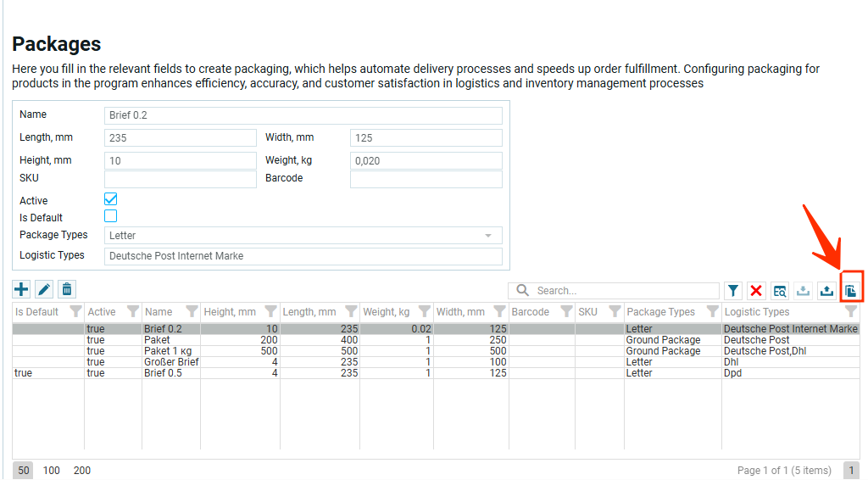Expand the Package Types dropdown

point(488,236)
